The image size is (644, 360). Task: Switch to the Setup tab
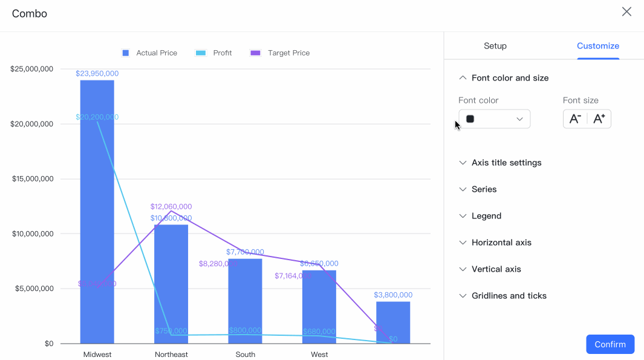pos(495,45)
